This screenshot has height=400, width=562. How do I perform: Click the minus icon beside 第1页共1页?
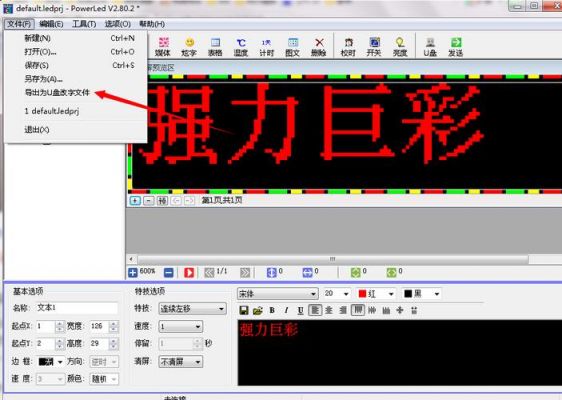[148, 200]
